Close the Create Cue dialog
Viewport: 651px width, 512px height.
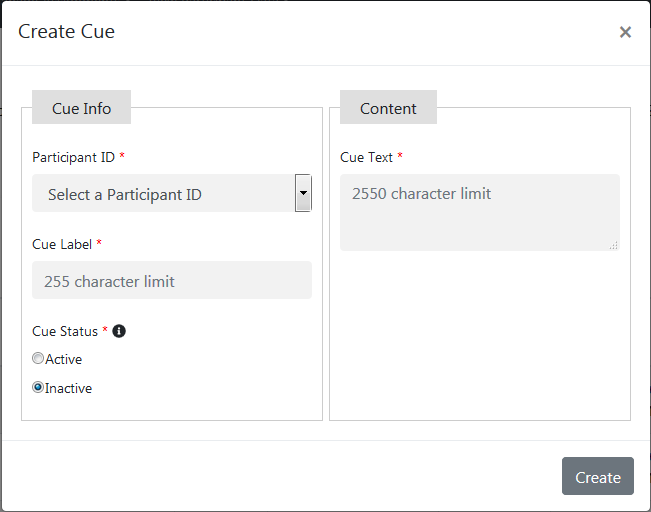pos(625,32)
